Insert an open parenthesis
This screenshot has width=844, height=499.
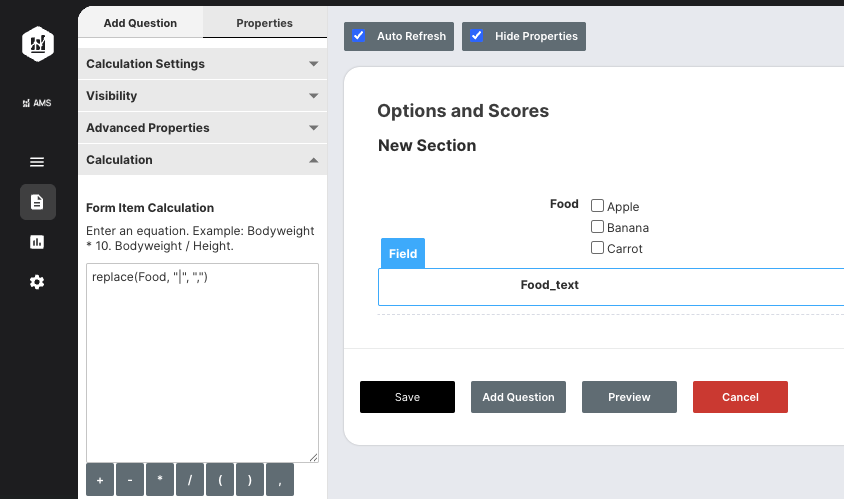220,480
